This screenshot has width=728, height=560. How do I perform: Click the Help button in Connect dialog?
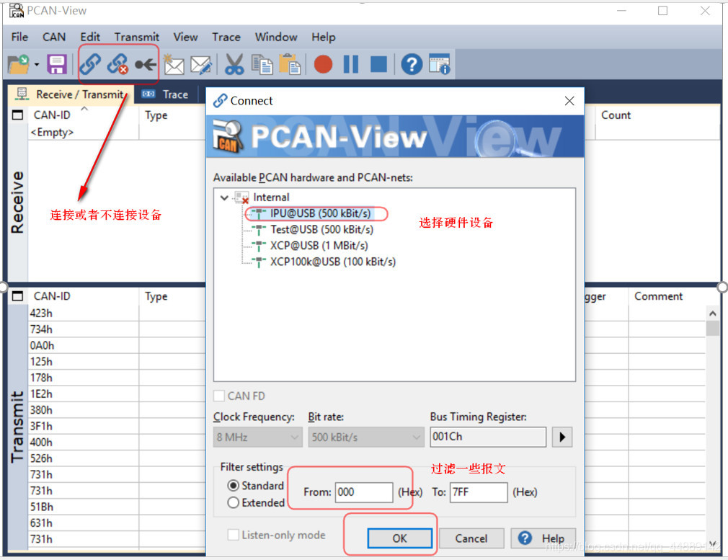[543, 538]
